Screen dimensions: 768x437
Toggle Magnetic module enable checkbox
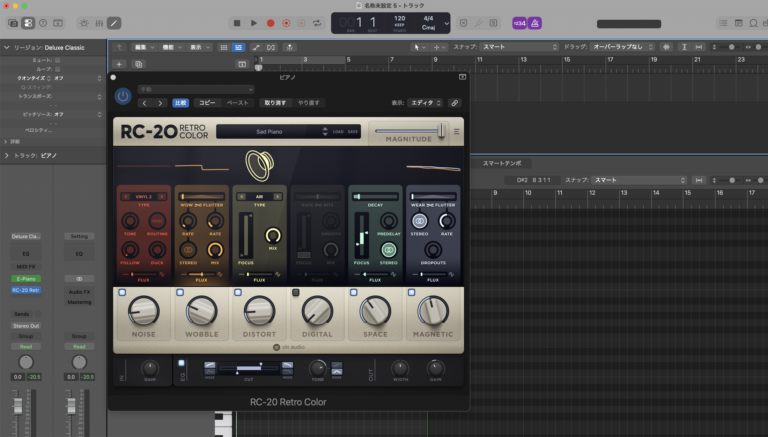[411, 292]
